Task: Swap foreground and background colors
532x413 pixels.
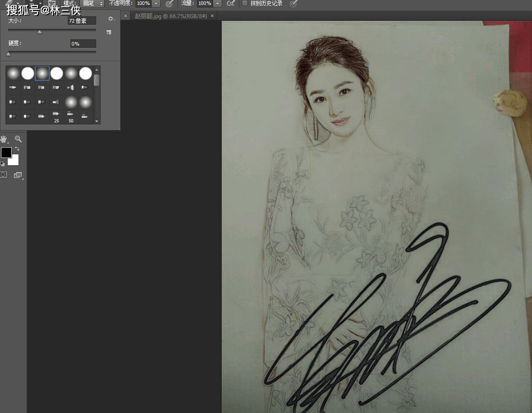Action: pos(17,148)
